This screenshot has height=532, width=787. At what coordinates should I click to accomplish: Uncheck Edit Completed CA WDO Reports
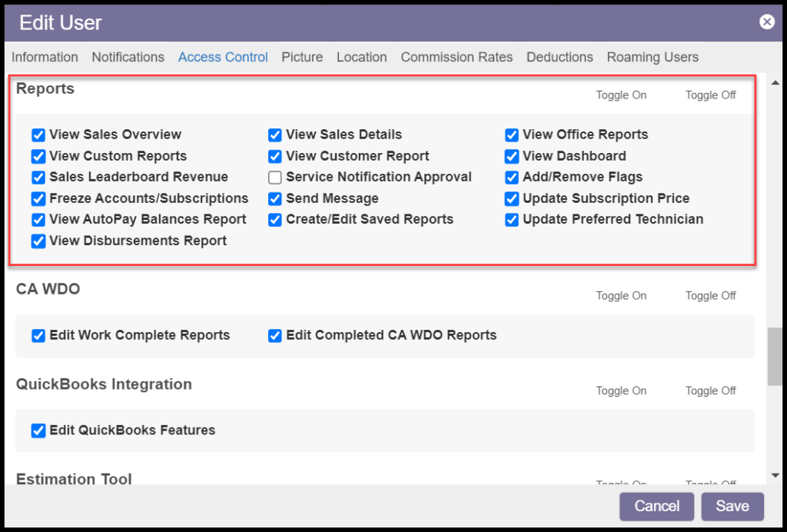275,336
